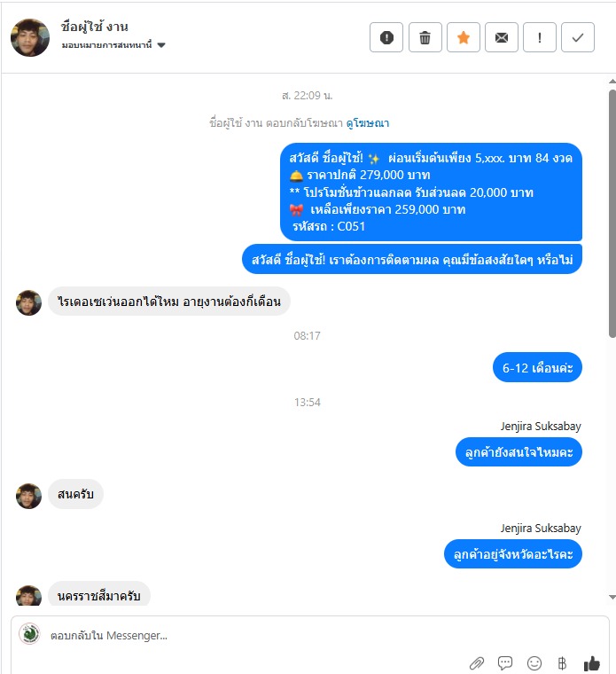Viewport: 616px width, 674px height.
Task: Toggle the orange star follow-up flag
Action: tap(463, 37)
